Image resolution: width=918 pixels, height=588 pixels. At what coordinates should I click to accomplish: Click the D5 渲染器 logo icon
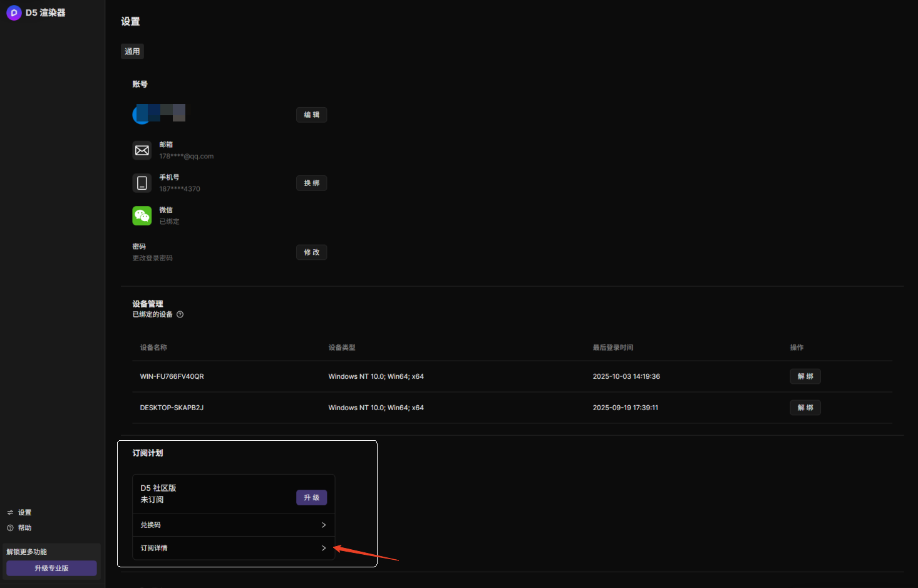tap(14, 13)
